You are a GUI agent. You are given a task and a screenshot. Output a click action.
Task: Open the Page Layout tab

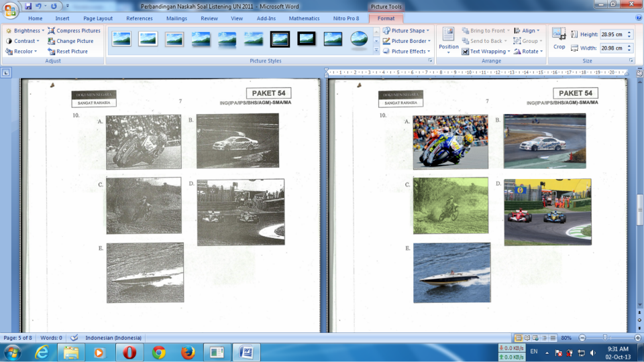[x=98, y=19]
